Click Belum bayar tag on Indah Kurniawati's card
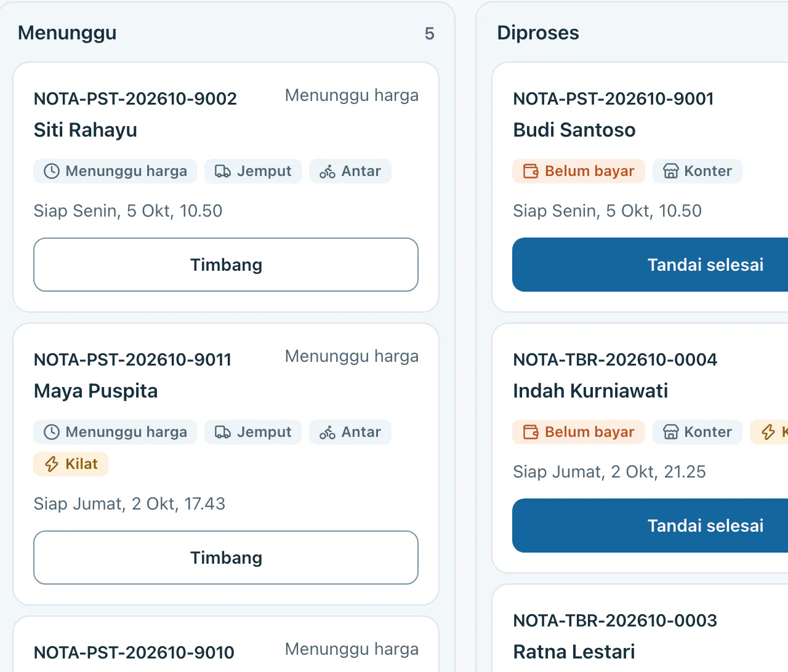The height and width of the screenshot is (672, 788). [579, 432]
